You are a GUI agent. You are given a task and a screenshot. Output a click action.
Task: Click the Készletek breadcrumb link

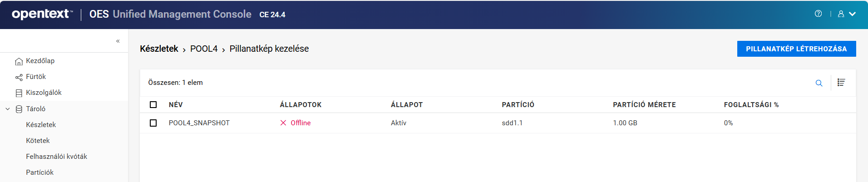pyautogui.click(x=159, y=49)
